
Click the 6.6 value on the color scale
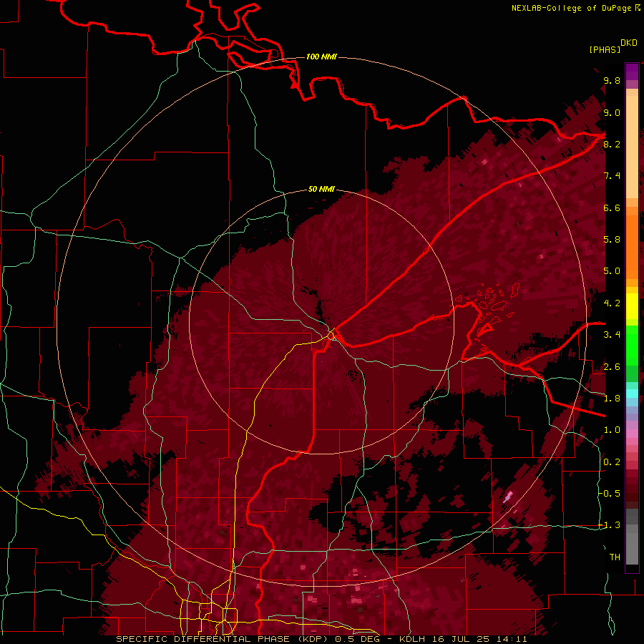point(612,208)
